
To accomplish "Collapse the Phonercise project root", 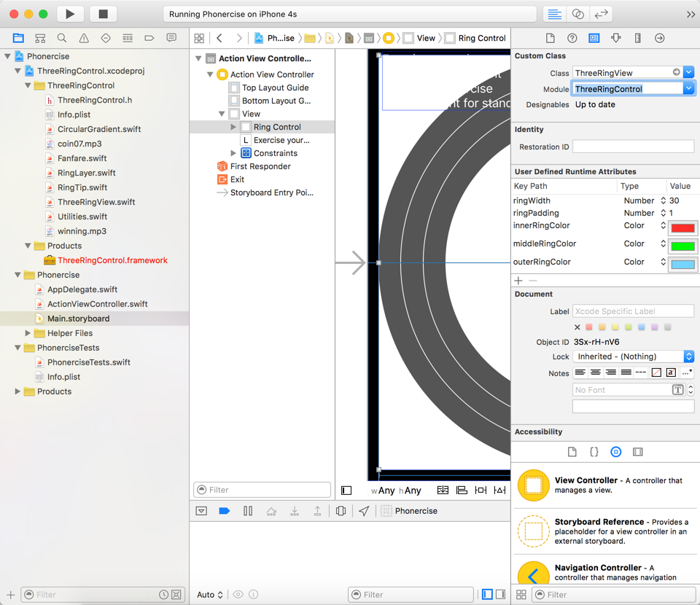I will [x=7, y=56].
